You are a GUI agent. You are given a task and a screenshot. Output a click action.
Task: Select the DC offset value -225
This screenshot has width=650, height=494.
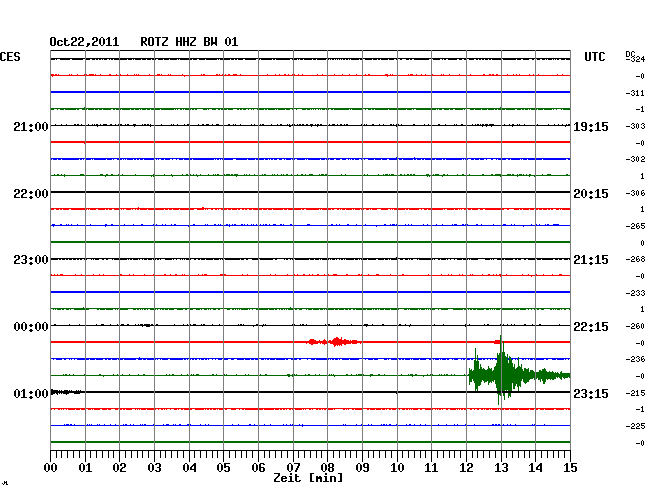click(635, 426)
